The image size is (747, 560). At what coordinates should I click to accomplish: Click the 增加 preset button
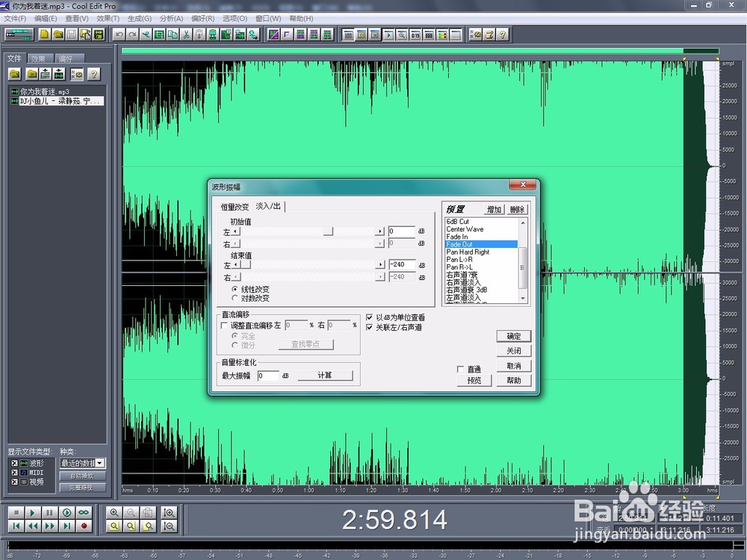click(x=494, y=210)
